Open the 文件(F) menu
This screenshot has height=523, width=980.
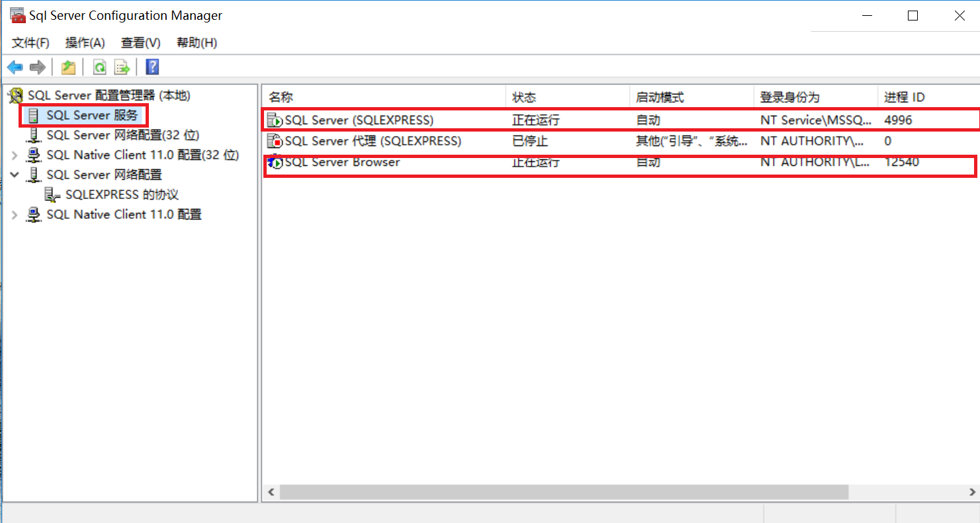[31, 43]
